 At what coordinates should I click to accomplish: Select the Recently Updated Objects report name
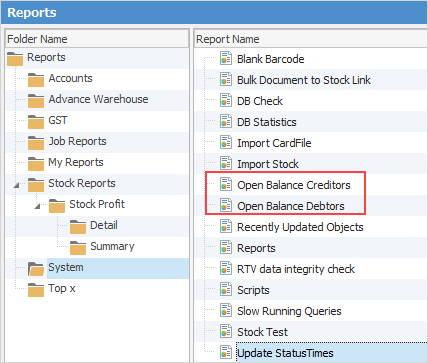(x=300, y=227)
